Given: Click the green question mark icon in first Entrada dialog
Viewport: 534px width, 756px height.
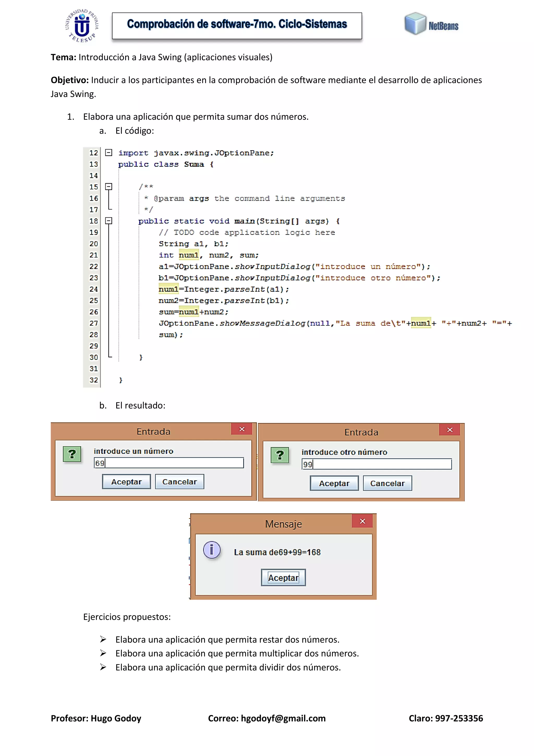Looking at the screenshot, I should [x=72, y=454].
